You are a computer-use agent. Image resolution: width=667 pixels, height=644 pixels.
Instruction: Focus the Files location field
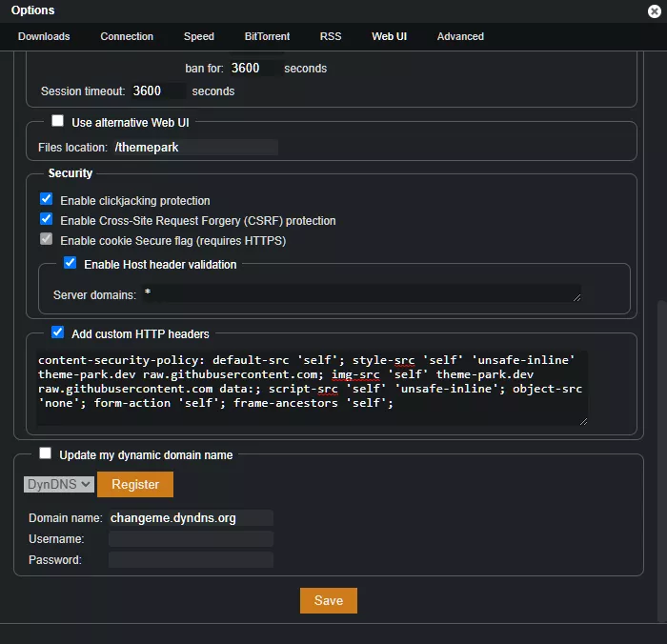pyautogui.click(x=194, y=148)
